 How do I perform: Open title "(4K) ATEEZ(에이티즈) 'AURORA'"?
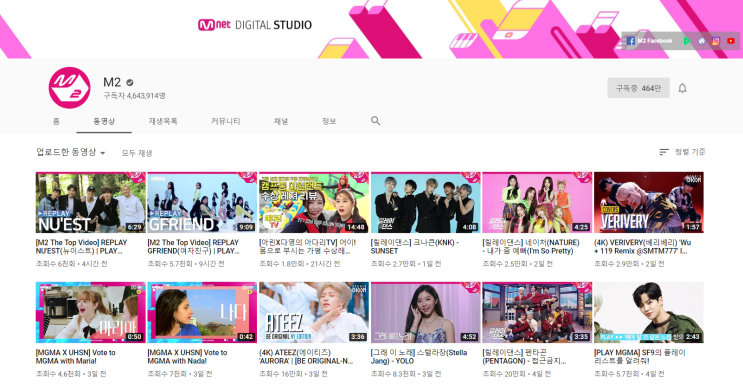[x=306, y=357]
